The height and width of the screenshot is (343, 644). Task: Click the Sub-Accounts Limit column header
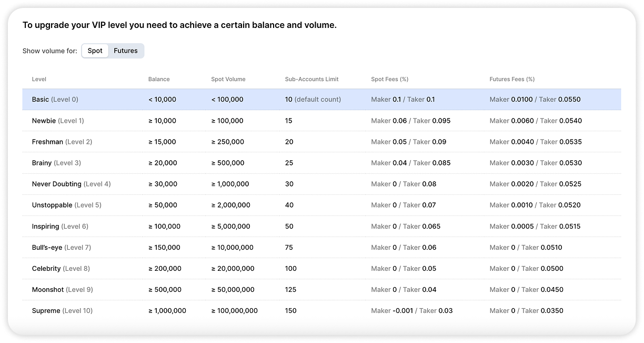312,79
